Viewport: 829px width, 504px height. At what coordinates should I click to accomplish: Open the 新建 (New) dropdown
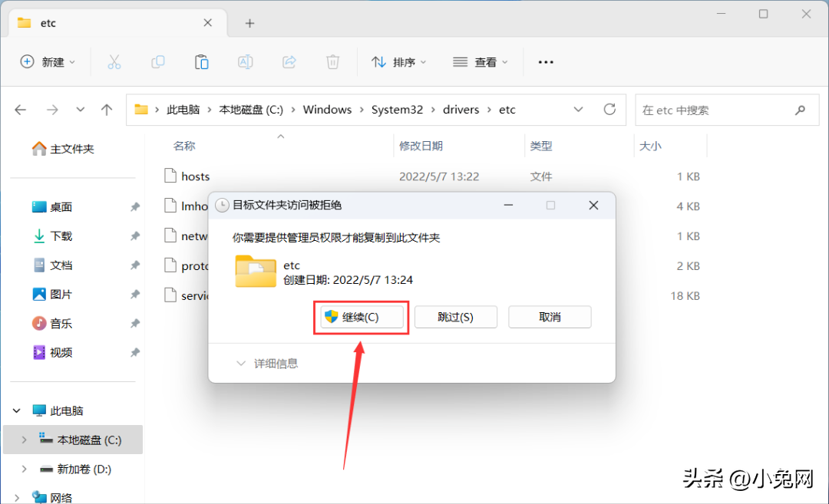tap(48, 62)
